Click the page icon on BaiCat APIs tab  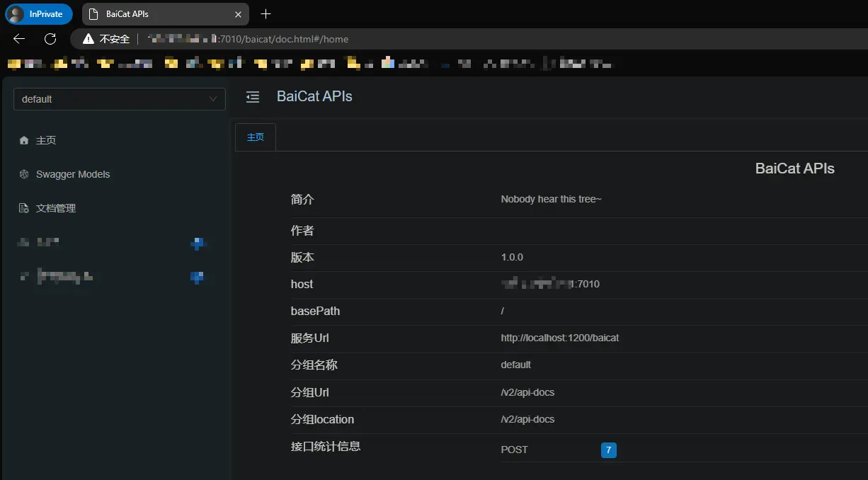point(93,14)
